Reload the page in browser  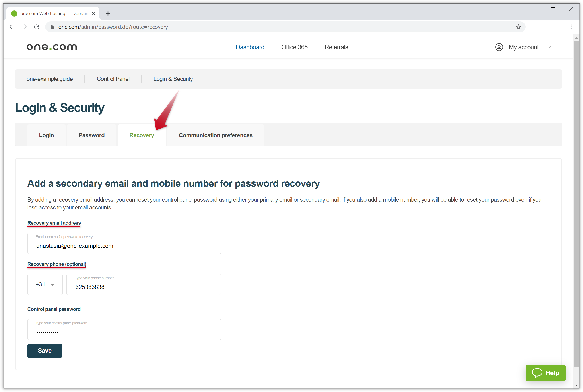coord(37,27)
